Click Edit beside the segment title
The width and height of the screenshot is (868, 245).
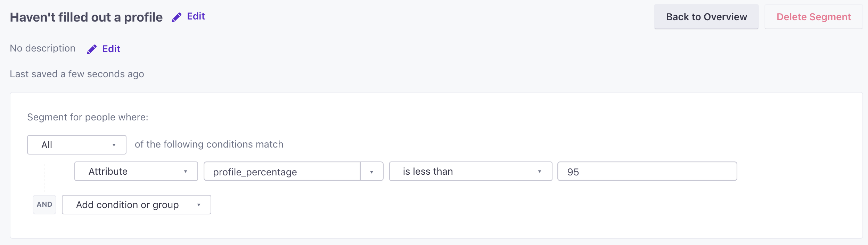point(195,16)
